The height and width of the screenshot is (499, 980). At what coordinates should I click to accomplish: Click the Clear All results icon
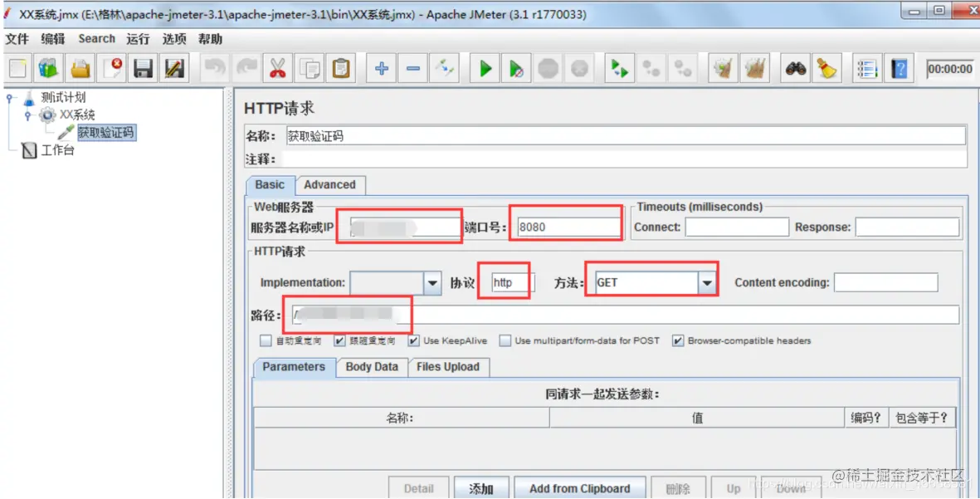tap(754, 68)
